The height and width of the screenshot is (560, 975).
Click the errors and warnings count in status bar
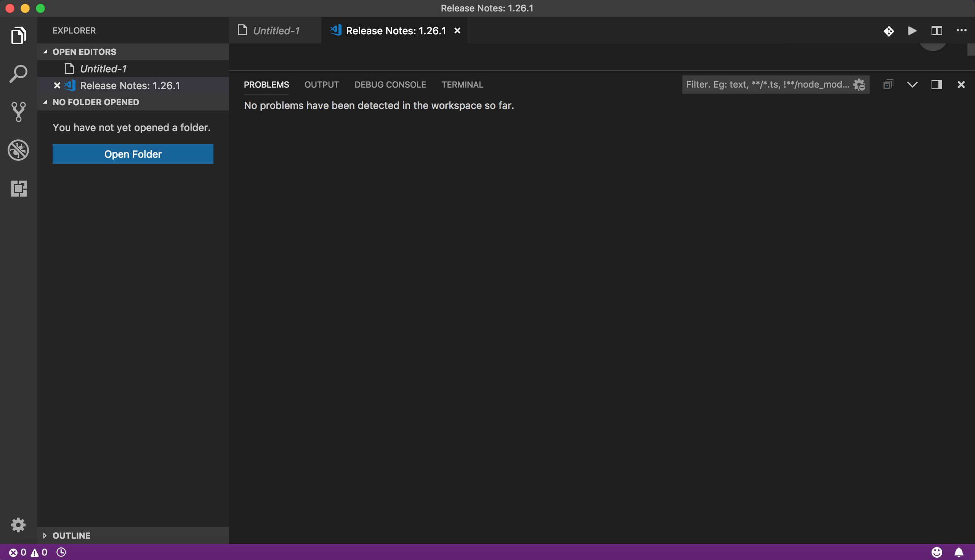28,552
